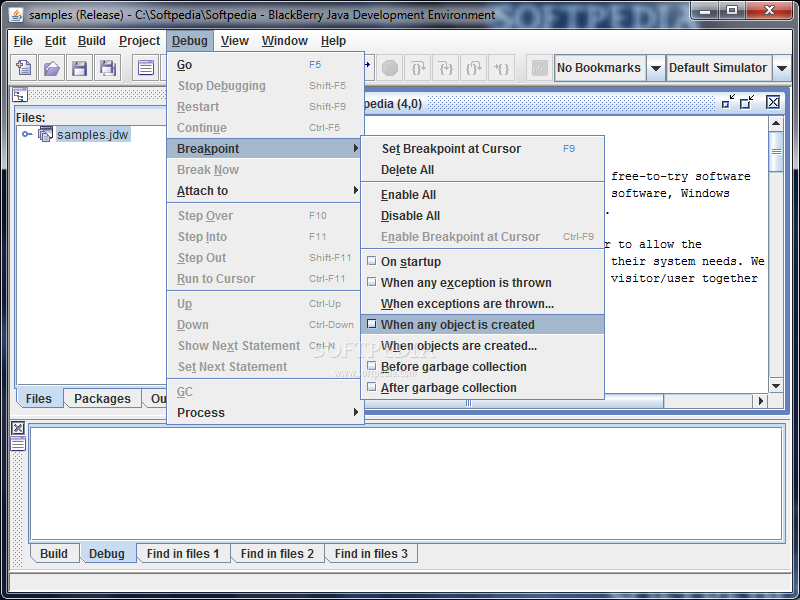This screenshot has width=800, height=600.
Task: Click the editor pane minimize icon
Action: coord(728,103)
